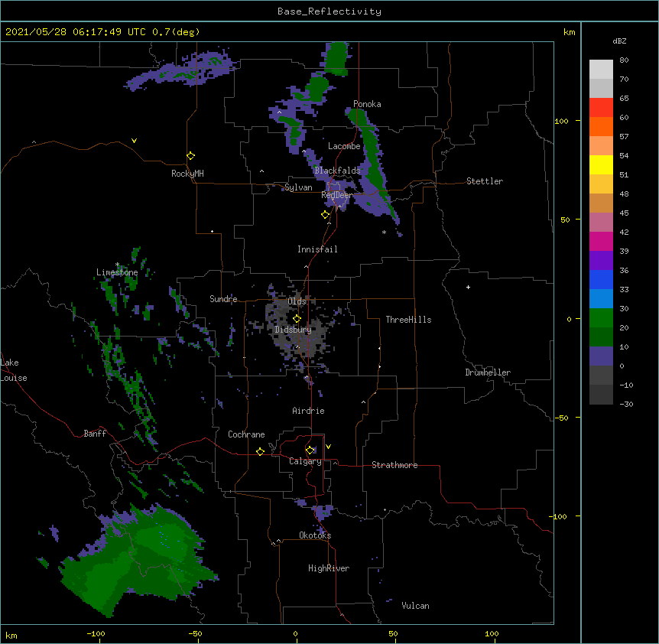Click the green 20-30 dBZ legend swatch
This screenshot has width=659, height=644.
tap(601, 318)
